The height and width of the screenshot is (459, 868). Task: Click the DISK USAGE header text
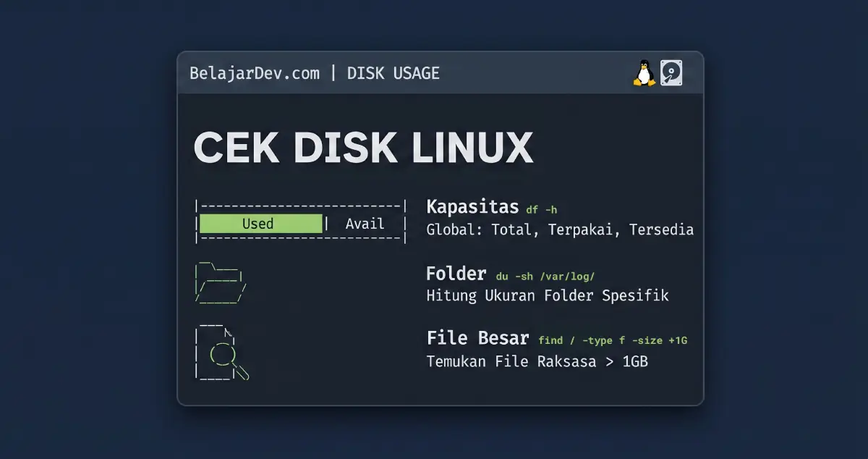pyautogui.click(x=393, y=73)
